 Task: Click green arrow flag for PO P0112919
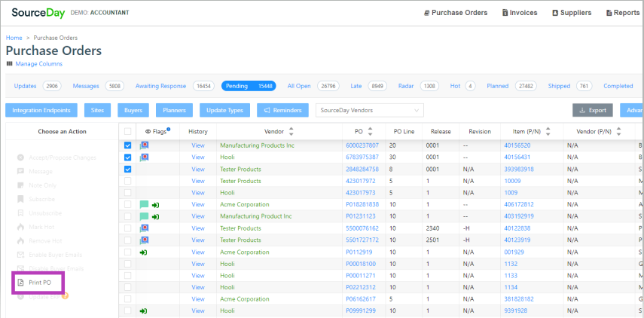click(x=143, y=252)
